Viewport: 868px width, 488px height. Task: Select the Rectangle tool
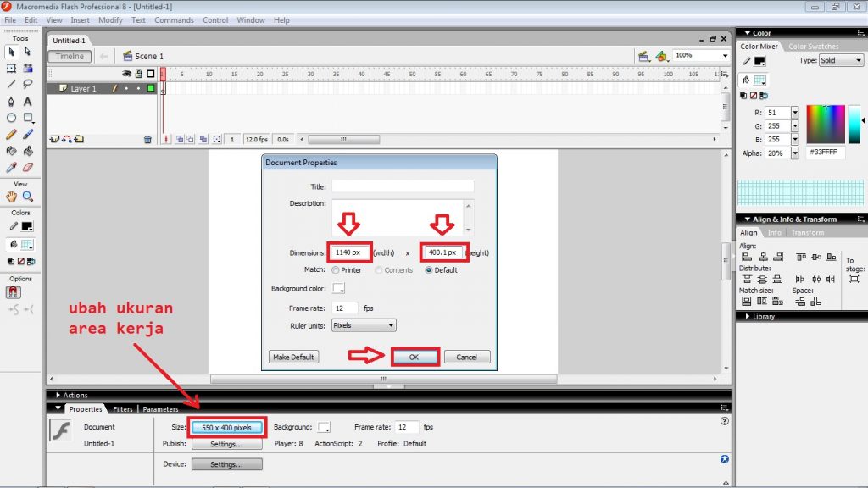click(28, 118)
